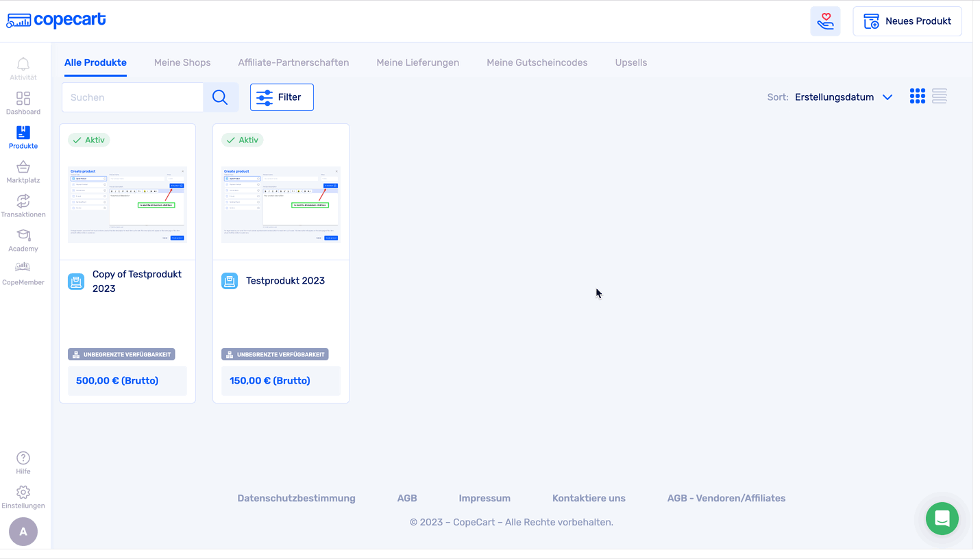Click the Neues Produkt button

907,21
